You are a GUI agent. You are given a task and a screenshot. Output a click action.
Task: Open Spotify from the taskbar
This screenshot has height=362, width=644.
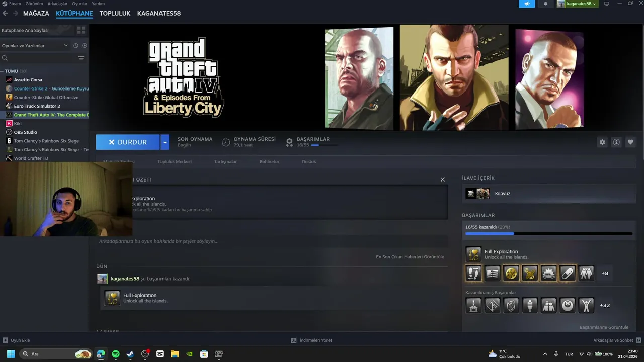click(x=116, y=354)
